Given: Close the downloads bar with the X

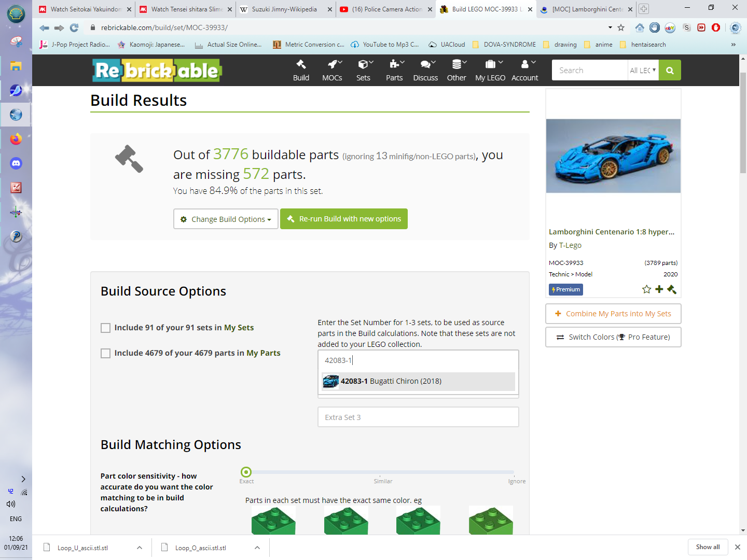Looking at the screenshot, I should [737, 547].
